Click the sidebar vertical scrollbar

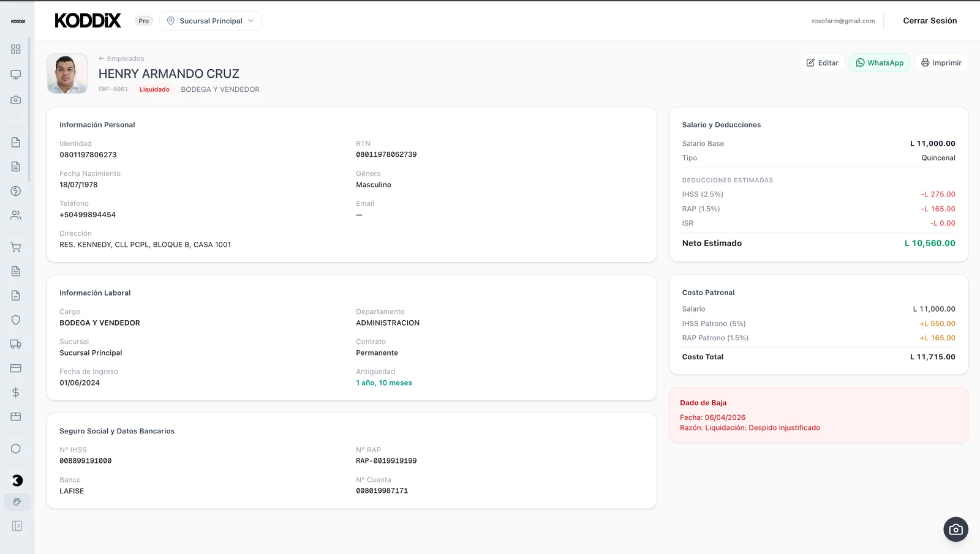pos(29,110)
